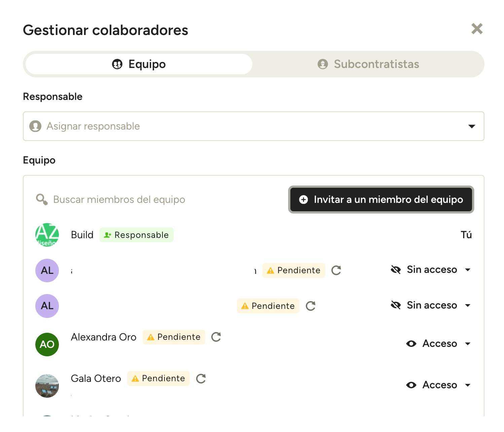Image resolution: width=504 pixels, height=432 pixels.
Task: Resend invitation for Gala Otero
Action: 201,379
